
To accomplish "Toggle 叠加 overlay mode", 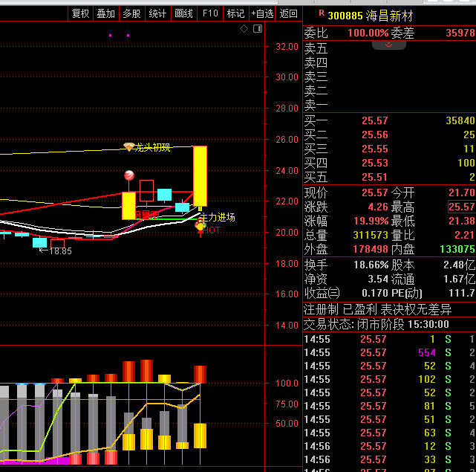I will (x=106, y=13).
